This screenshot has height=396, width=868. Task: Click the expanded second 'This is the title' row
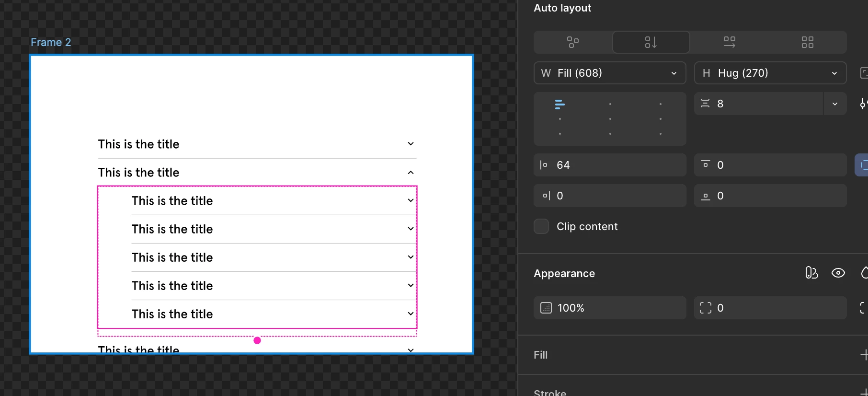point(257,172)
